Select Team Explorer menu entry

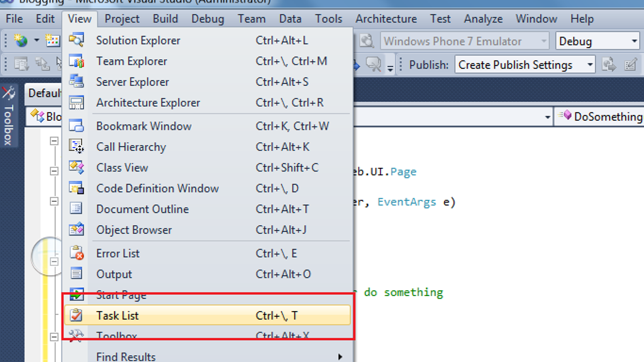point(208,61)
